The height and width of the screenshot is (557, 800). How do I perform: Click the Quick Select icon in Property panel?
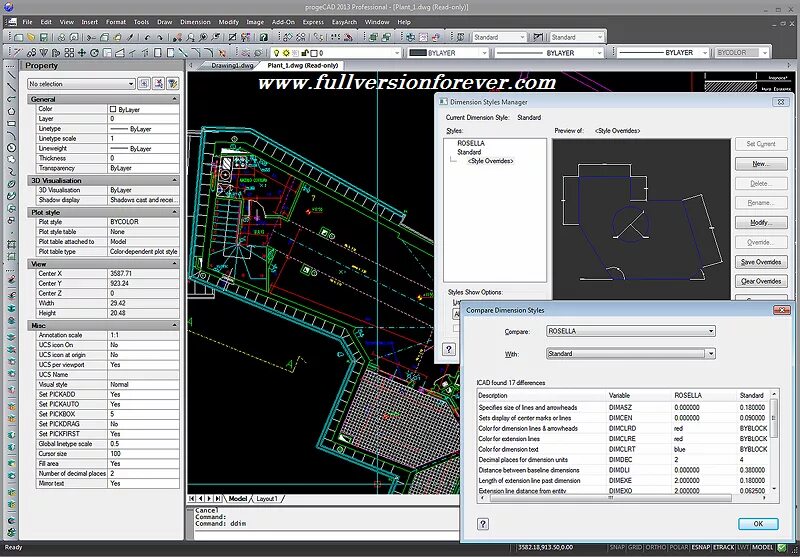pyautogui.click(x=173, y=84)
